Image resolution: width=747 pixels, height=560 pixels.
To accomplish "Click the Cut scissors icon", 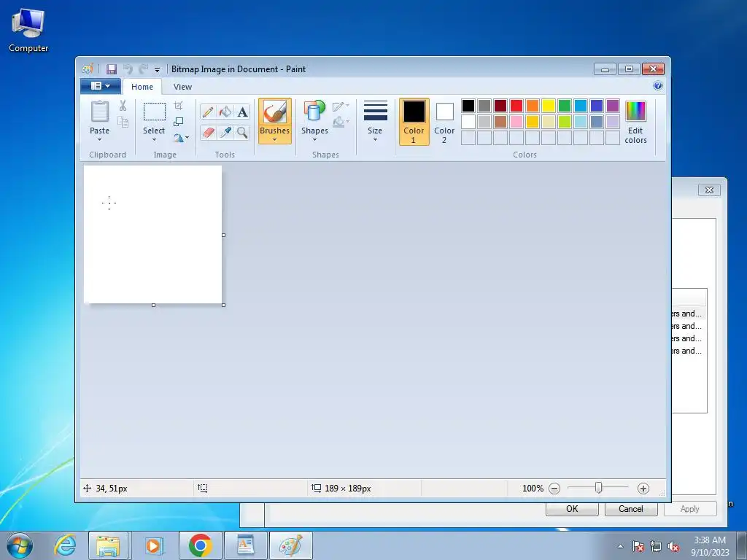I will point(123,105).
